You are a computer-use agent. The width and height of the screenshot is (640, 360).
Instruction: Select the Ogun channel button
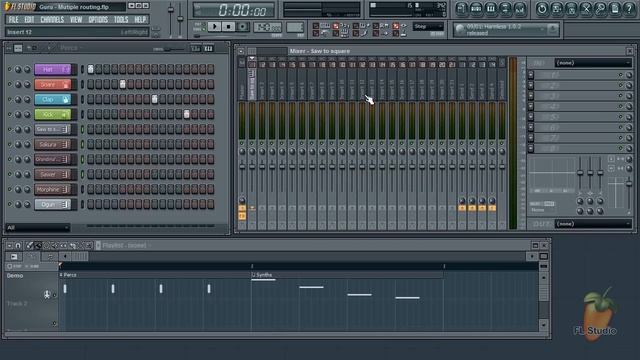coord(53,204)
